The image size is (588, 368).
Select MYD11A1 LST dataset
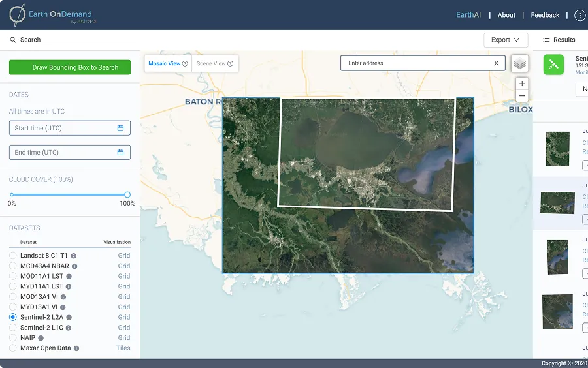[x=13, y=286]
